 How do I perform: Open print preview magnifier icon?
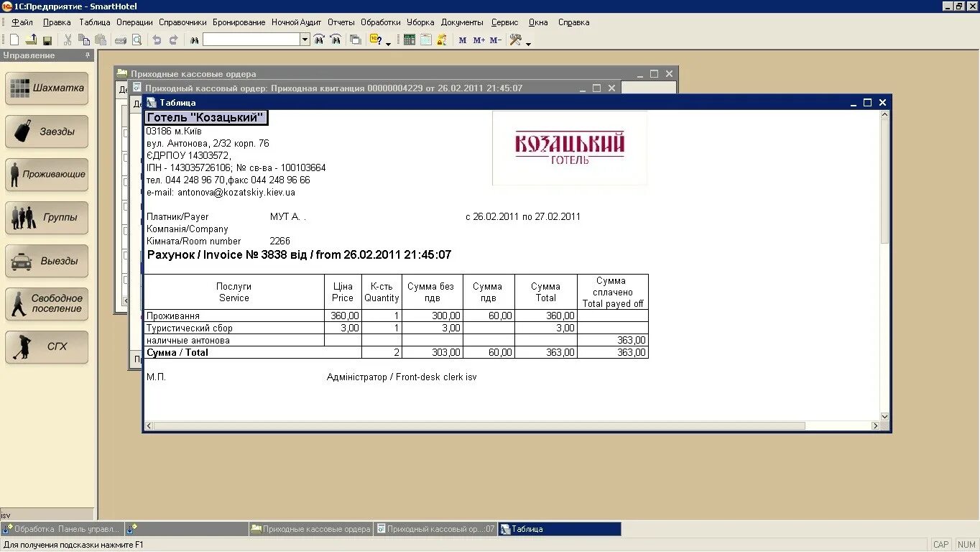[x=137, y=40]
